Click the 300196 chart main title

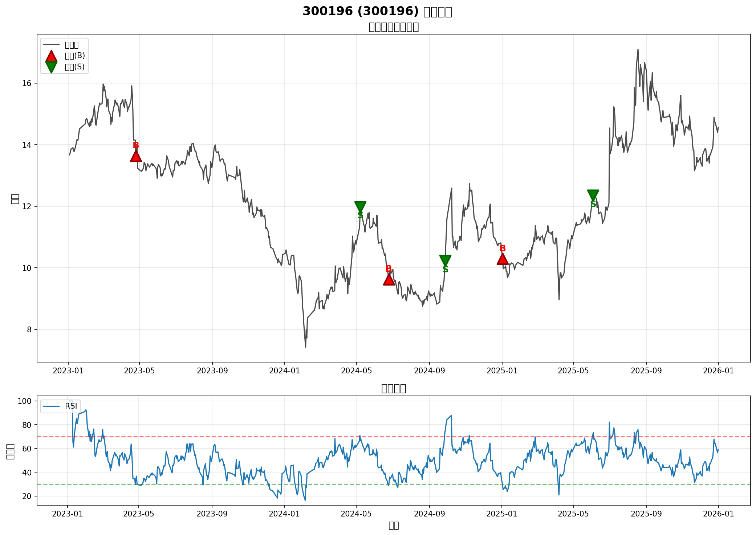coord(377,11)
